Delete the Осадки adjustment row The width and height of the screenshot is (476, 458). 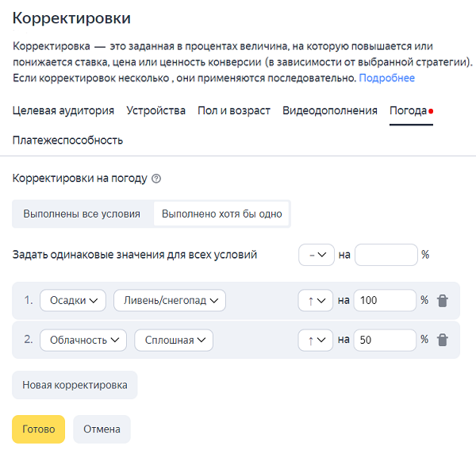[x=443, y=301]
